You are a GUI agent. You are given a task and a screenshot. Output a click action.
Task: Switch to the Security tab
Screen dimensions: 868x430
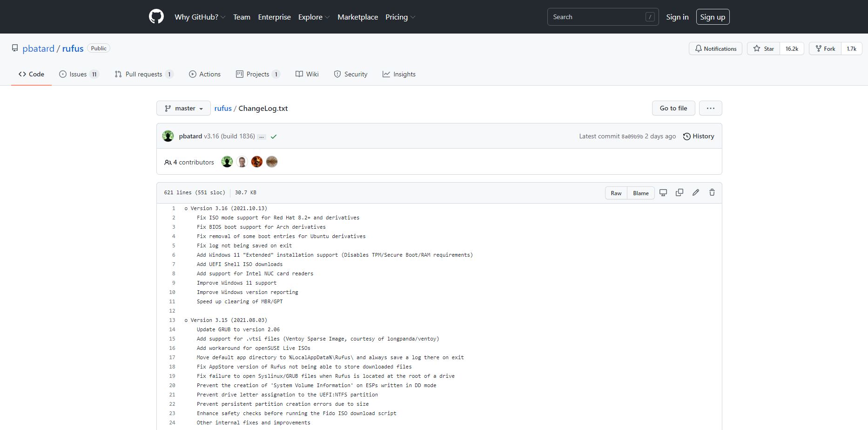tap(350, 74)
